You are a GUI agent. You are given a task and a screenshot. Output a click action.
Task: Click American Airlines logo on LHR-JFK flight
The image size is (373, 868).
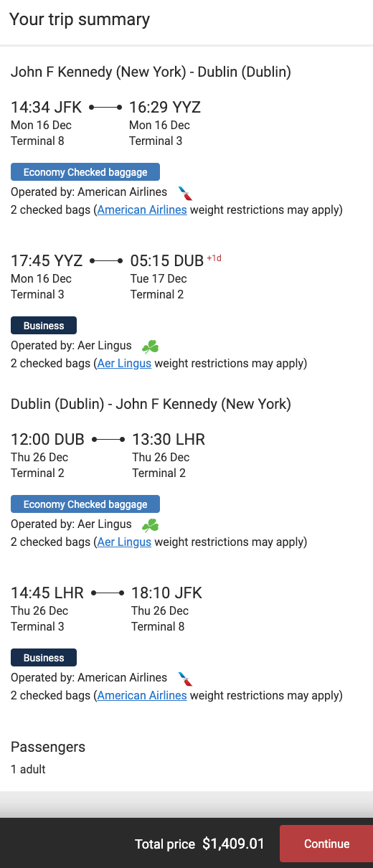coord(186,679)
